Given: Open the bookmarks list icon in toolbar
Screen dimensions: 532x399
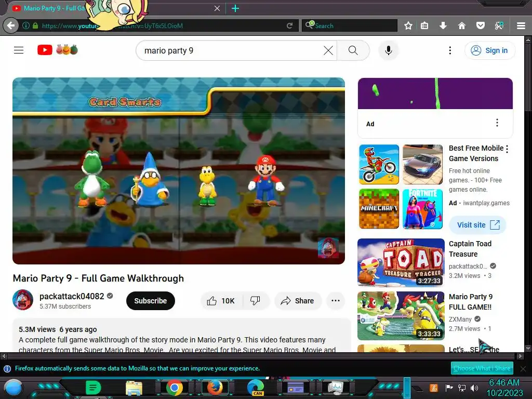Looking at the screenshot, I should point(424,25).
